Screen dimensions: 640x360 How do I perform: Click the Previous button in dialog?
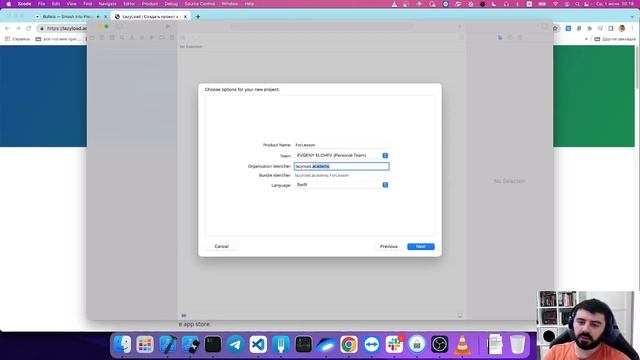[389, 247]
